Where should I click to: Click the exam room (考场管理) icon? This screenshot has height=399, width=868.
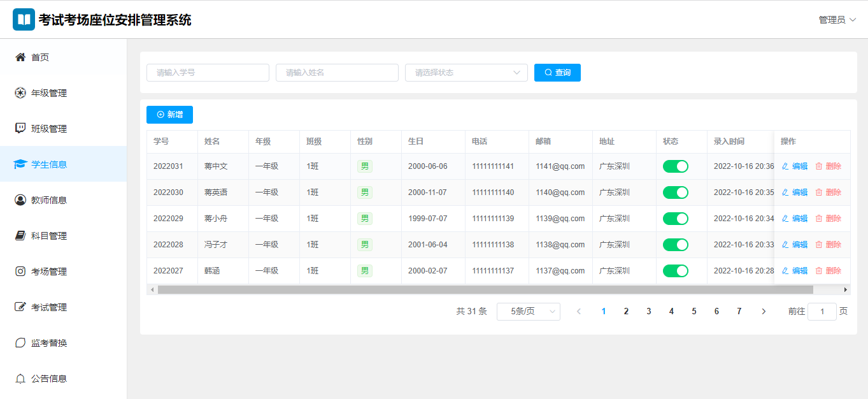click(x=20, y=272)
